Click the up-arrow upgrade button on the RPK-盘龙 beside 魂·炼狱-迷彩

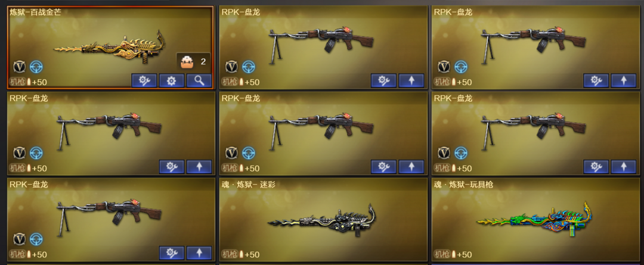(199, 252)
